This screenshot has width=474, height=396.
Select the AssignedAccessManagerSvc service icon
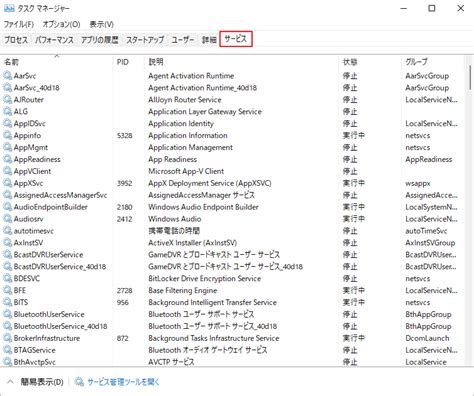[8, 195]
